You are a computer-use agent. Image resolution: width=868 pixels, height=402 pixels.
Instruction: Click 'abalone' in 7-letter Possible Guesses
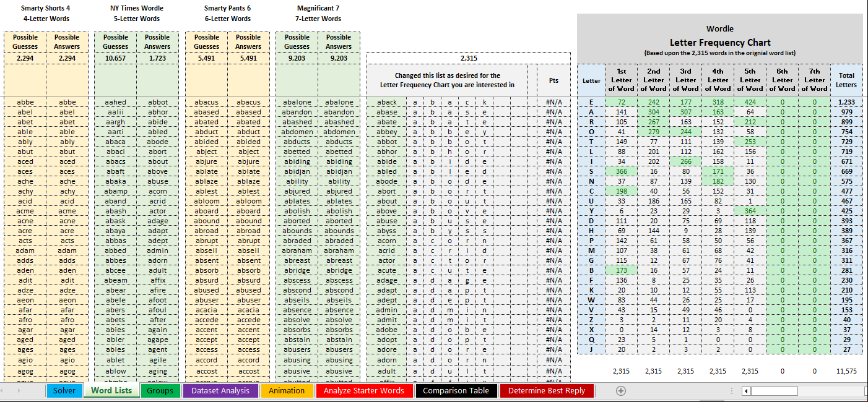pos(297,102)
